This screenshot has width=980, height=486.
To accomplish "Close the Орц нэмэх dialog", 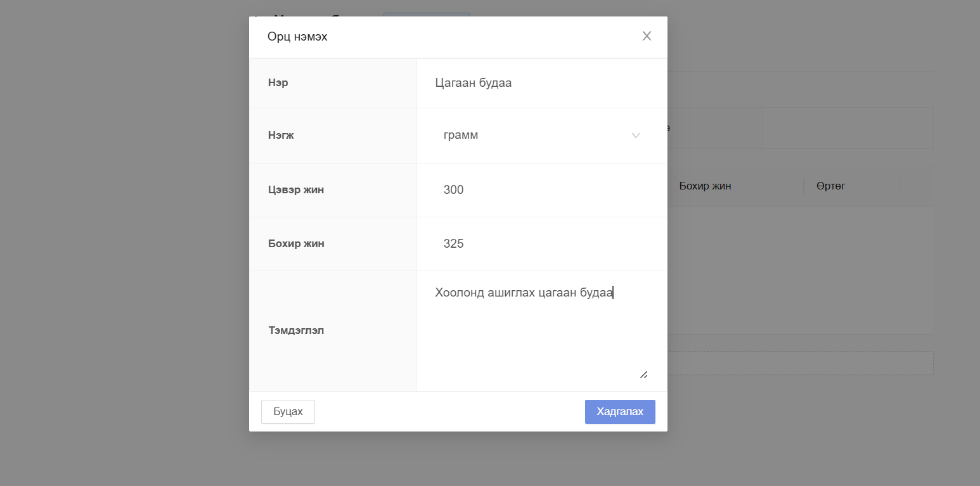I will 647,36.
